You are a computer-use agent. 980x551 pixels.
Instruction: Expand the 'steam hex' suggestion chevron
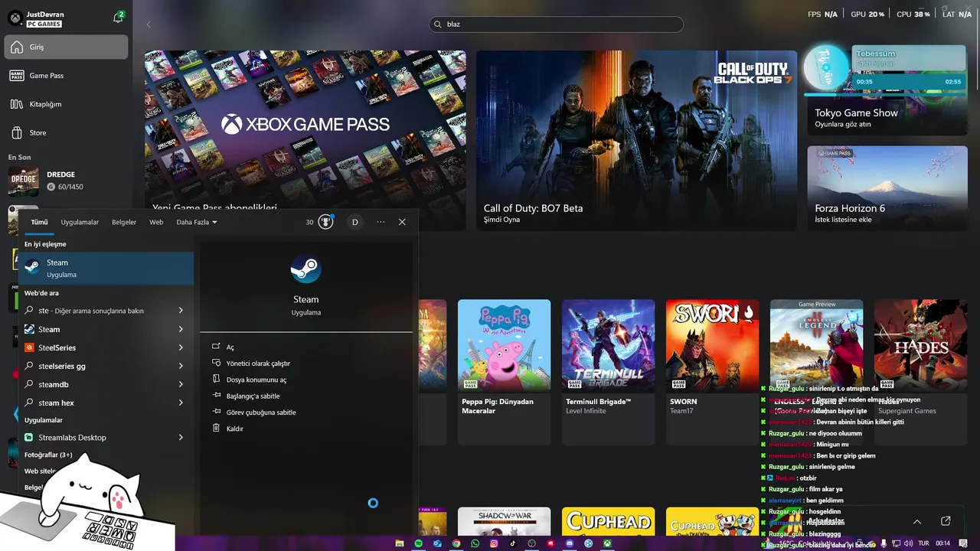pos(181,403)
